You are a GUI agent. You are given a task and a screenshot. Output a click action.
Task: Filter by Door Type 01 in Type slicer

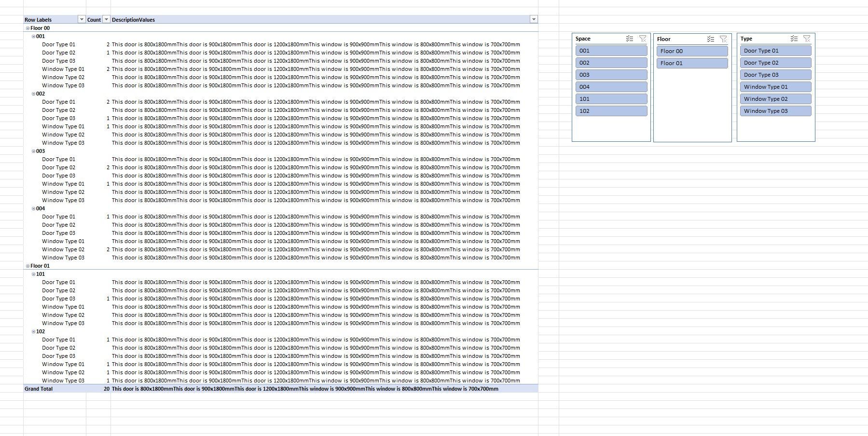(x=776, y=51)
